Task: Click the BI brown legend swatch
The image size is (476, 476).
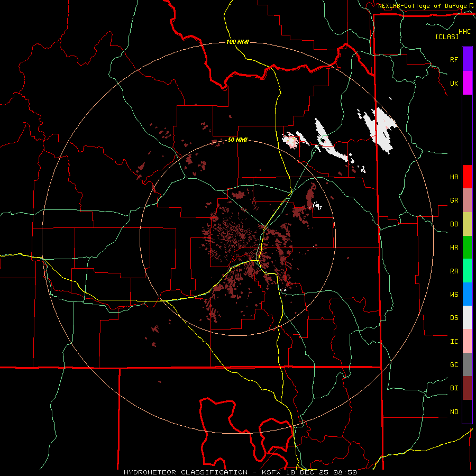Action: (467, 388)
